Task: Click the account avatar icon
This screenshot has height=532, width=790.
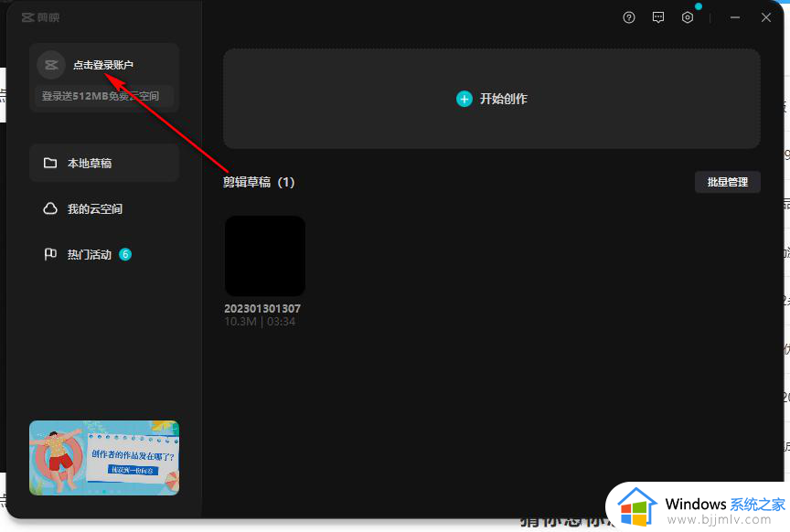Action: coord(51,65)
